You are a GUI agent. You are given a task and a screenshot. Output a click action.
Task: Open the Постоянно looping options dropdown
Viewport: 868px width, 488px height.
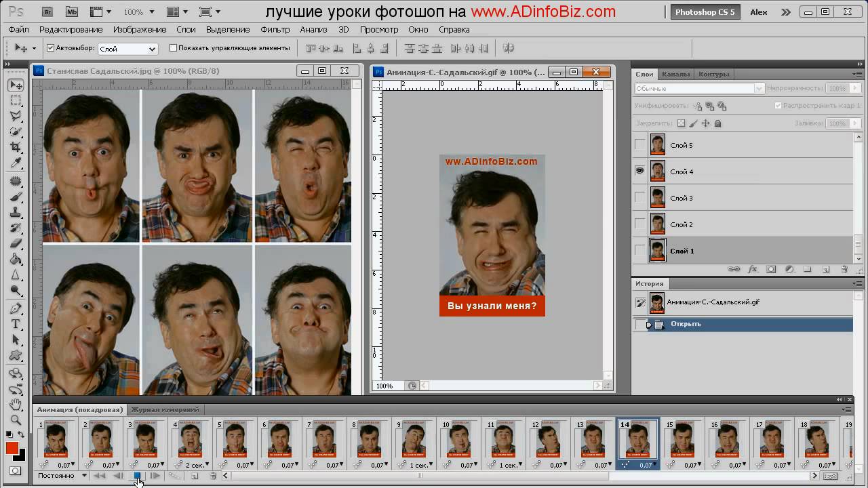click(x=62, y=476)
